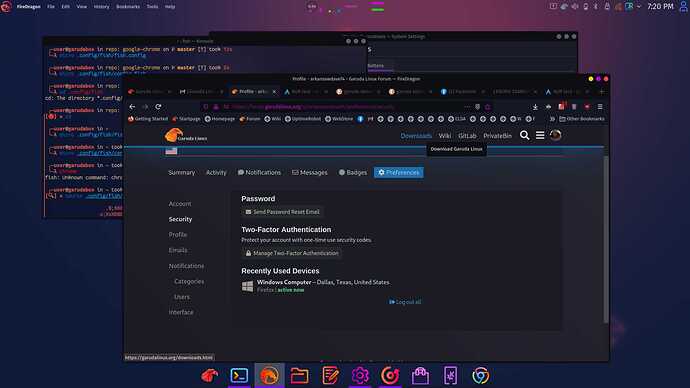
Task: Select the Preferences tab
Action: 399,172
